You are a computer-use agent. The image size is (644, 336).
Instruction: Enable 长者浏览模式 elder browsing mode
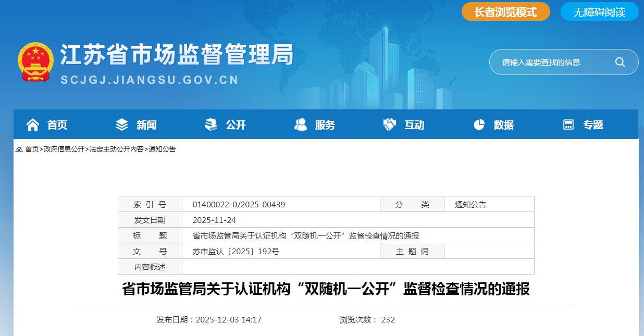505,12
